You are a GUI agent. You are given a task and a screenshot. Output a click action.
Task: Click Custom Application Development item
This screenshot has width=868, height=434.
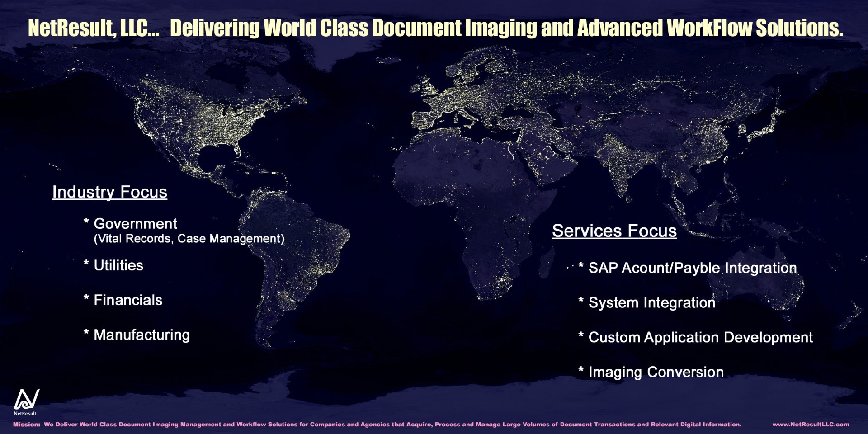[x=701, y=338]
